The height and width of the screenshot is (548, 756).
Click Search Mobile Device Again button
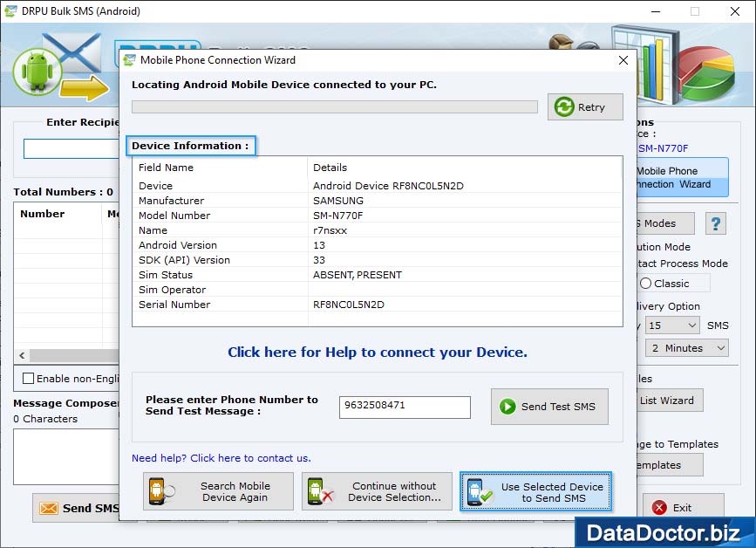pyautogui.click(x=218, y=491)
